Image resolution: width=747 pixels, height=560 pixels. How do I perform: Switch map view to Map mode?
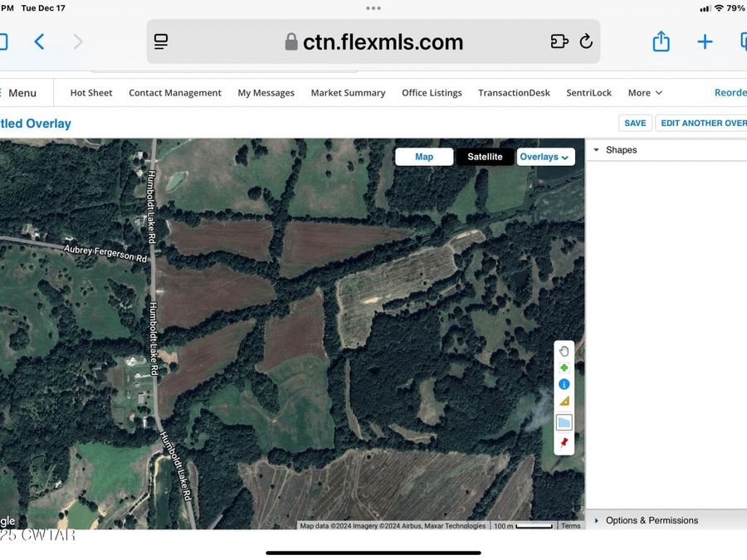(424, 157)
